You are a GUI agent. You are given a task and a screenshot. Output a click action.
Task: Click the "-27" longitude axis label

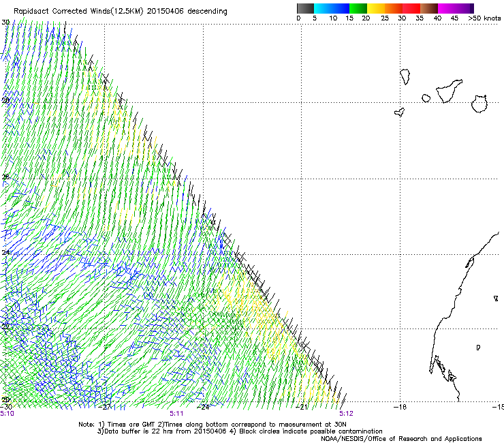tap(104, 407)
